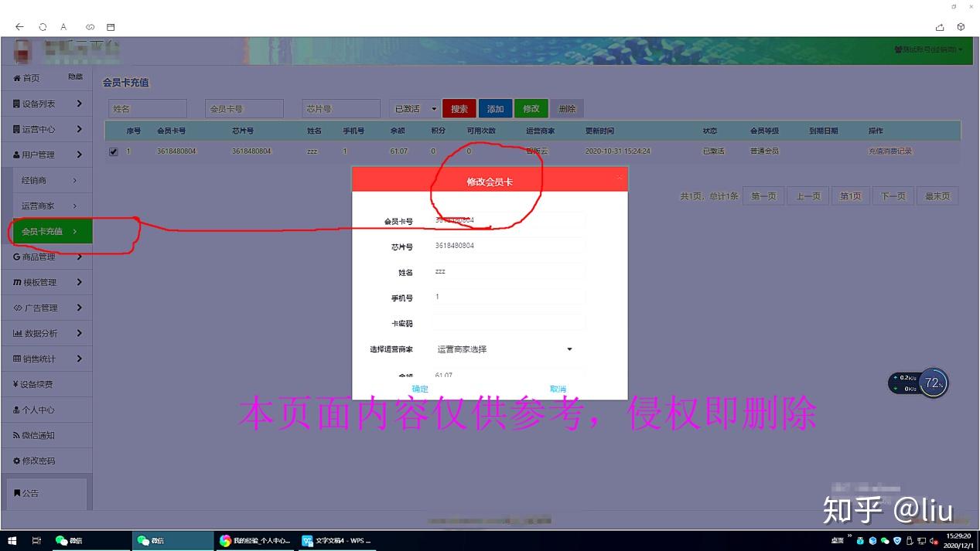Click the browser back arrow icon
The height and width of the screenshot is (551, 980).
19,27
